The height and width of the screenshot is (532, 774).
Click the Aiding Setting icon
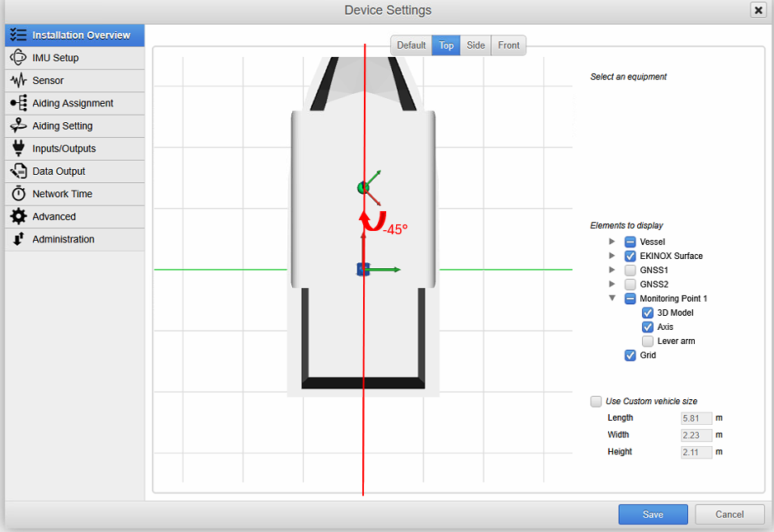(x=18, y=126)
